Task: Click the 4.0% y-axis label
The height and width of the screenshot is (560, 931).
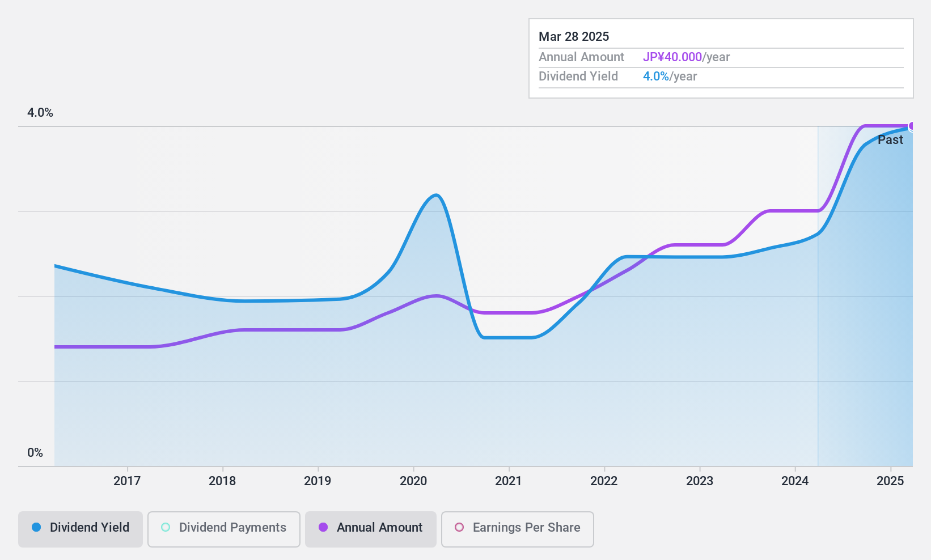Action: tap(40, 113)
